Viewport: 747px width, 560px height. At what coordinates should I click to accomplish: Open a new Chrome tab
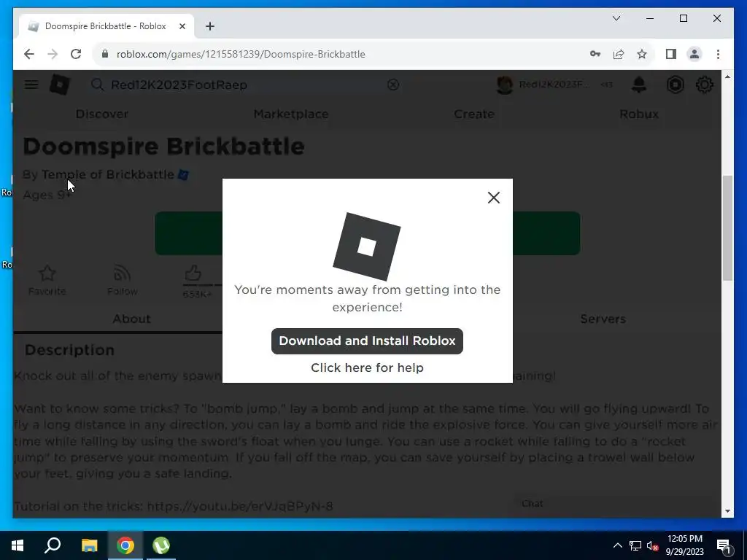click(x=209, y=26)
